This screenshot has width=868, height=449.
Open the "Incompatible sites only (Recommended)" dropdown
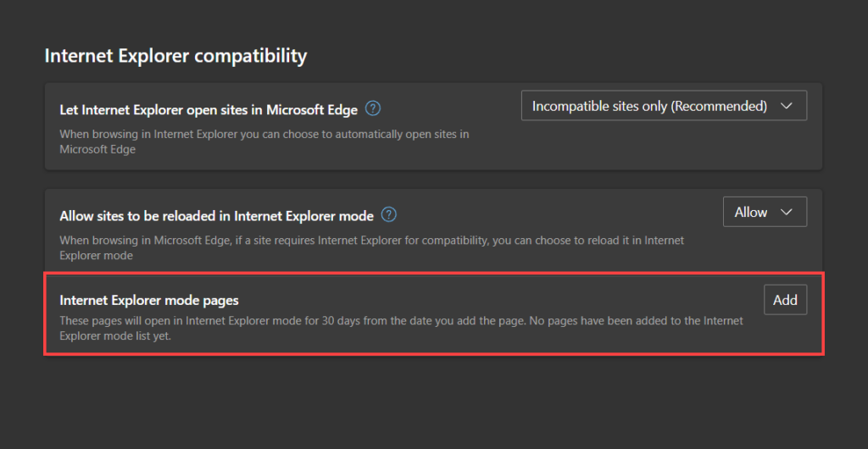point(663,107)
